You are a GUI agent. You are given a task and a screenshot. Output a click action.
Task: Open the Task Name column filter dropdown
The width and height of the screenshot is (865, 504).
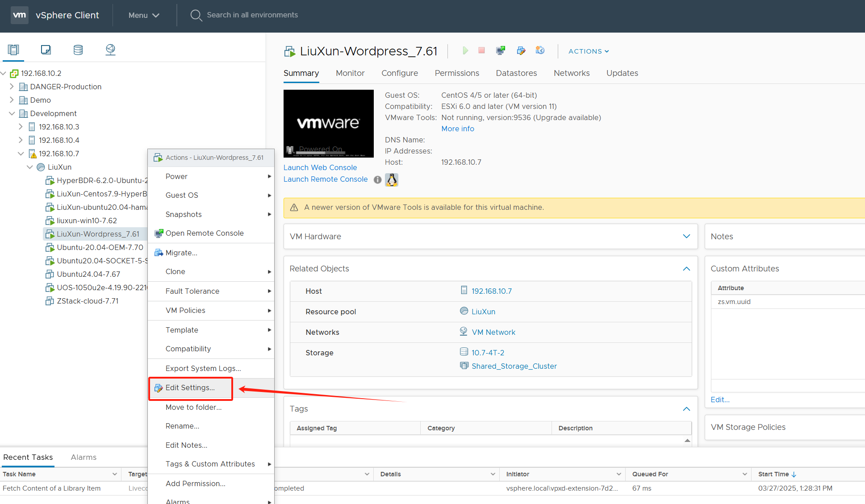pyautogui.click(x=115, y=474)
